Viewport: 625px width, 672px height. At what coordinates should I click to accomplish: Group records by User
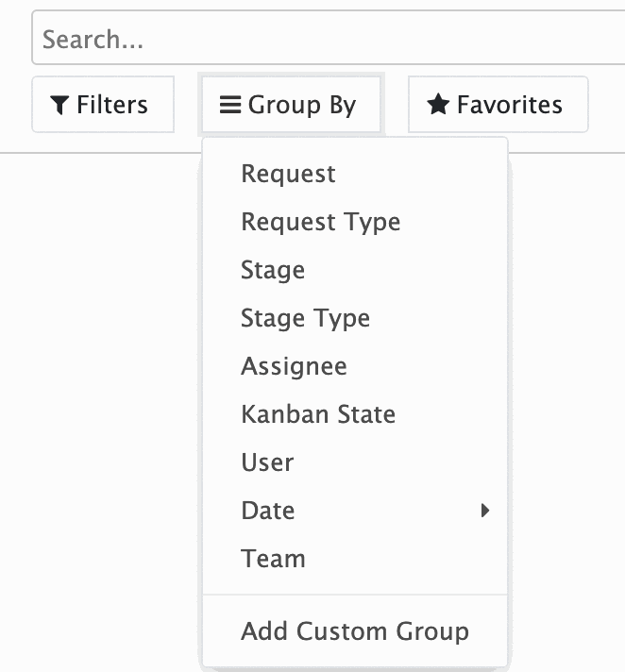pyautogui.click(x=355, y=462)
